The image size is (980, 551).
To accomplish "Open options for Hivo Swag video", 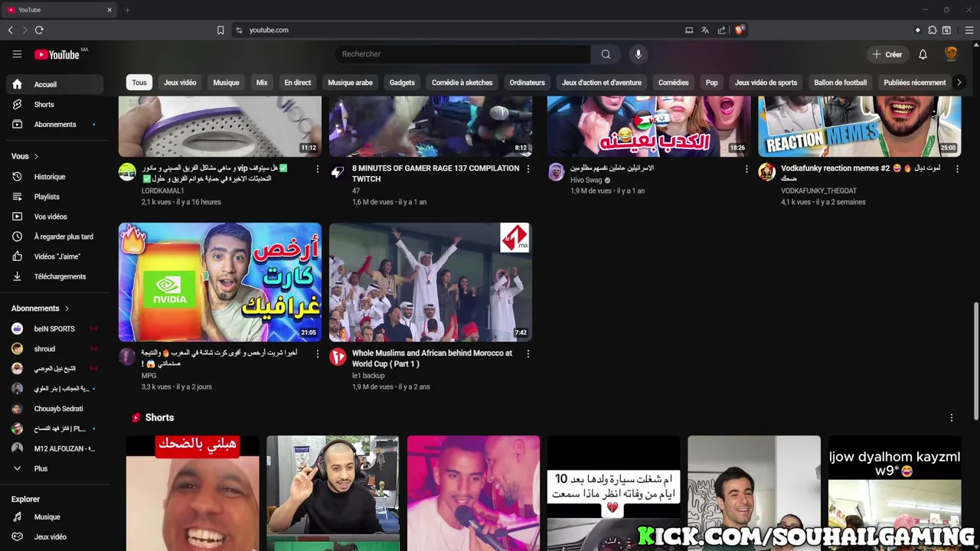I will point(747,169).
